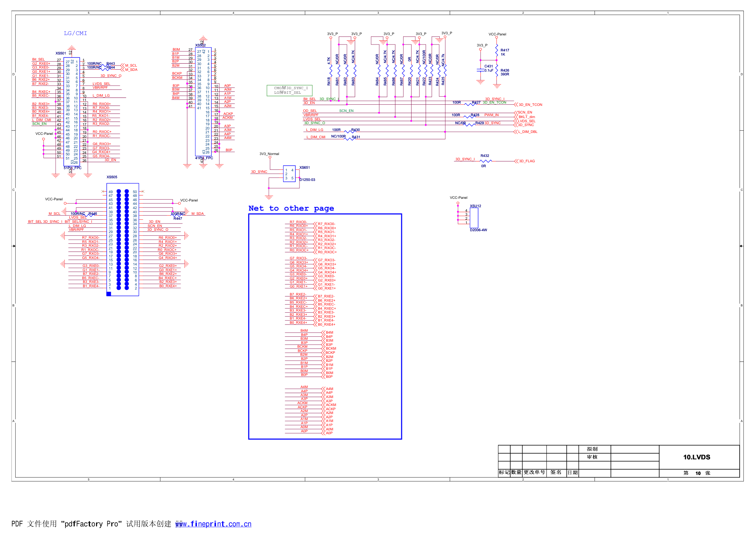
Task: Click the "M_SDA" port beside R444
Action: click(x=131, y=70)
